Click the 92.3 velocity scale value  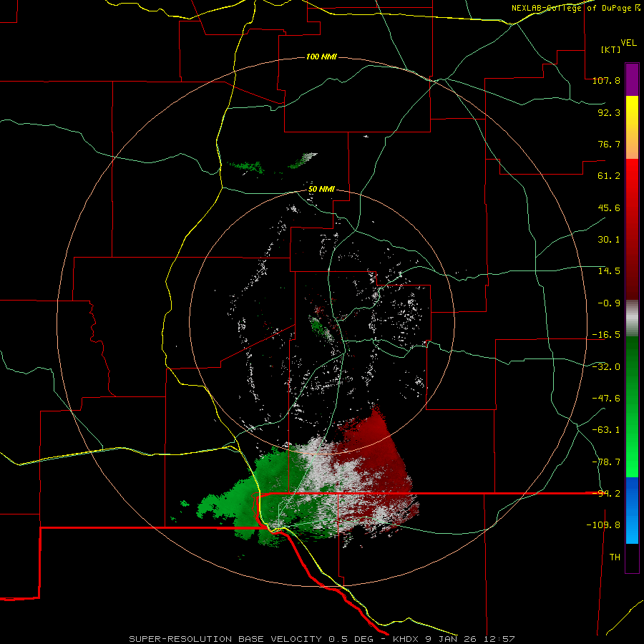point(609,112)
